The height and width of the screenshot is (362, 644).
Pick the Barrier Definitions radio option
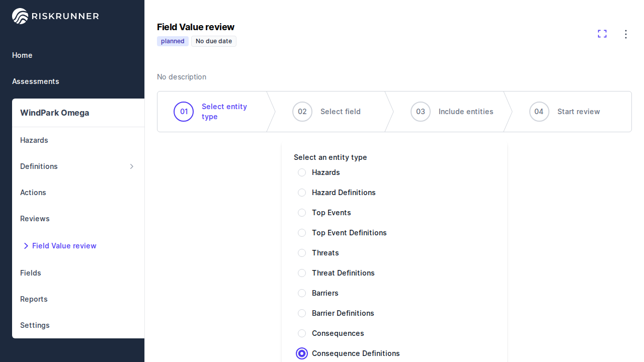(x=302, y=313)
